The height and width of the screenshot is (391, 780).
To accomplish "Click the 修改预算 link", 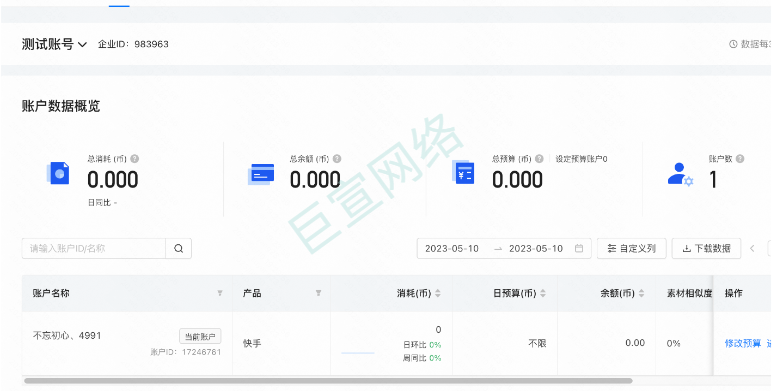I will click(743, 343).
